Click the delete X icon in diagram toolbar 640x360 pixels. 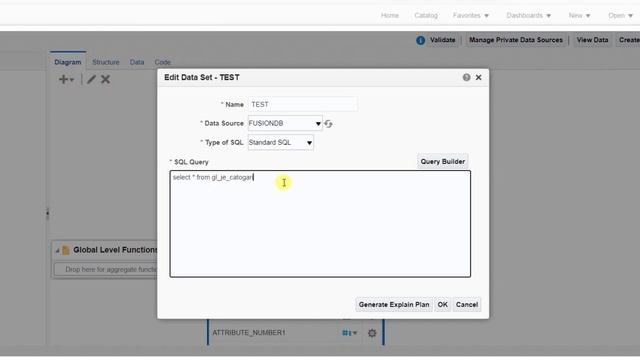(x=105, y=79)
